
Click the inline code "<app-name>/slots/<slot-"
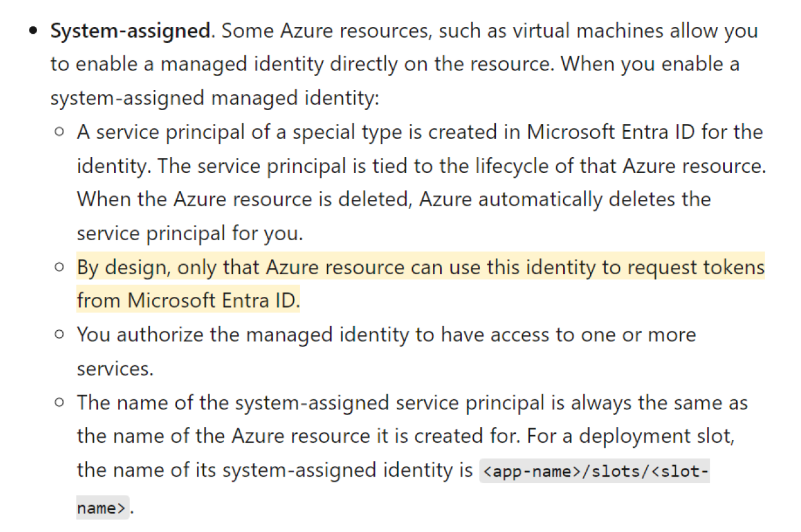594,470
